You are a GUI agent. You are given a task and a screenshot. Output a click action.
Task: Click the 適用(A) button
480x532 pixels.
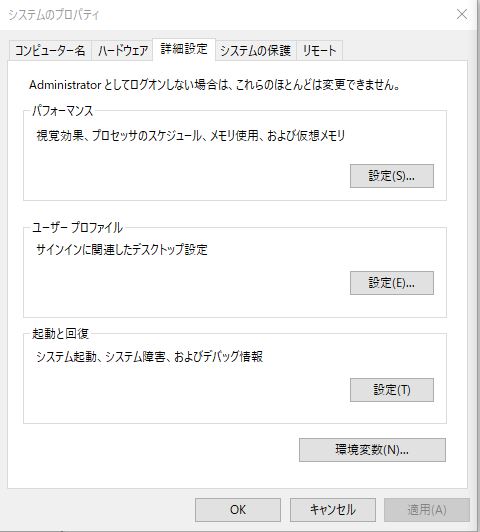(x=427, y=510)
